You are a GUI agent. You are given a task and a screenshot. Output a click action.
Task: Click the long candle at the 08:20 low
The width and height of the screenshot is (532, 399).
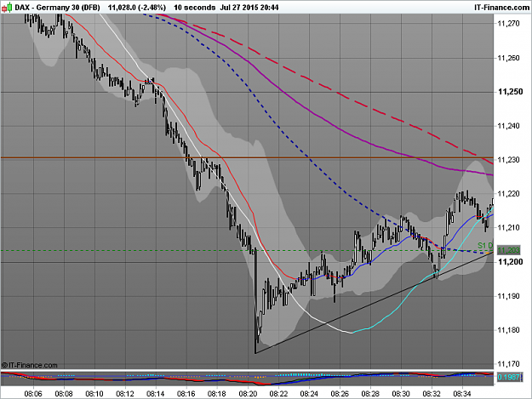[x=255, y=302]
